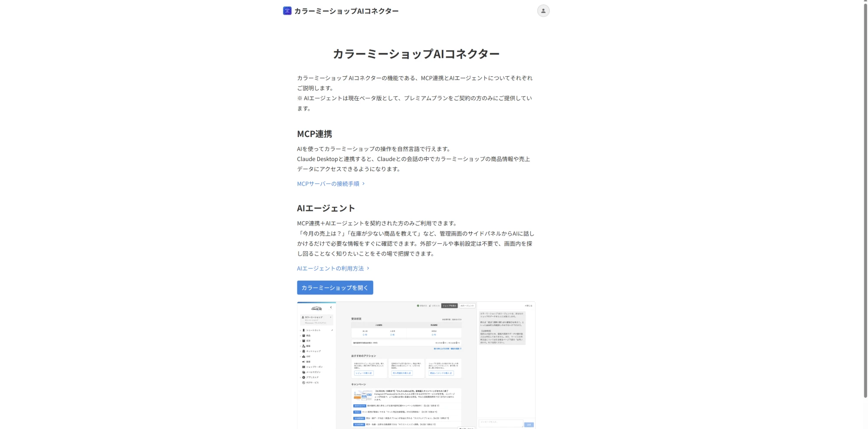868x429 pixels.
Task: Click the blue app logo icon in the header
Action: point(287,11)
